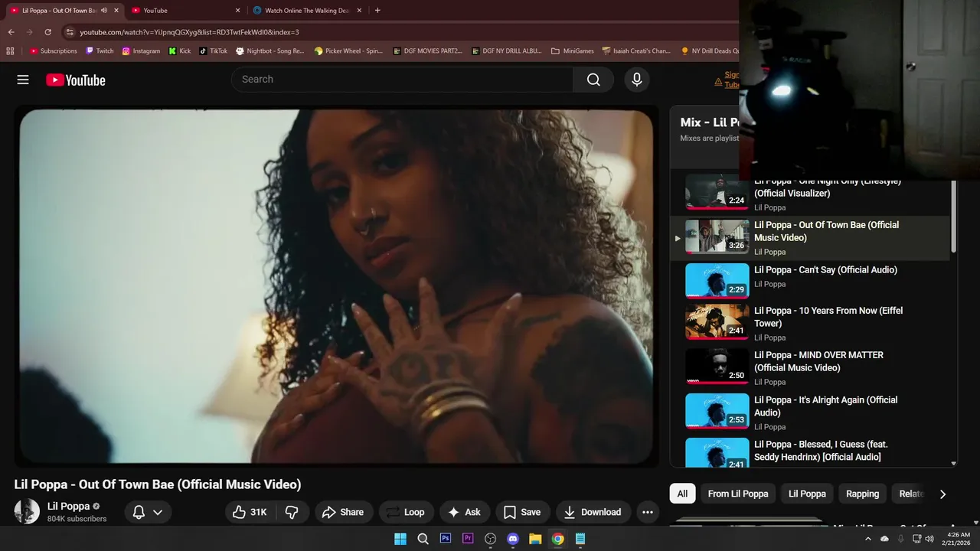The height and width of the screenshot is (551, 980).
Task: Play It's Alright Again (Official Audio)
Action: coord(810,413)
